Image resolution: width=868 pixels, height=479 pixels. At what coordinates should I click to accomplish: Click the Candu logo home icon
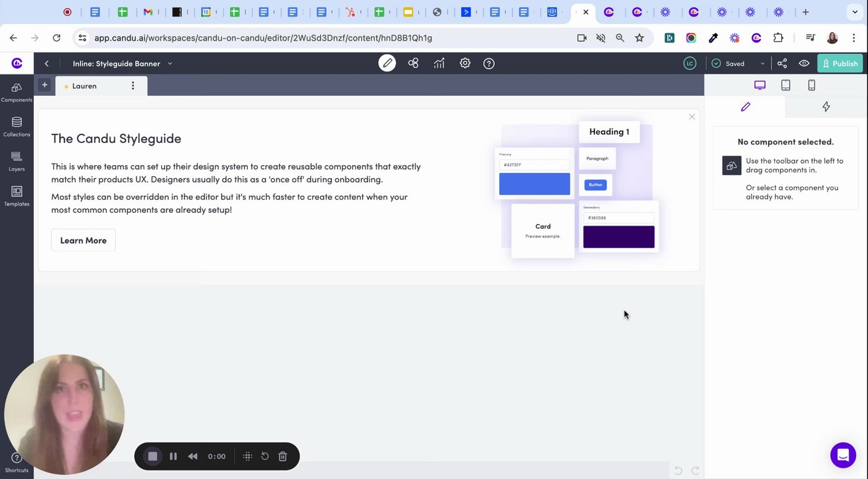tap(17, 63)
